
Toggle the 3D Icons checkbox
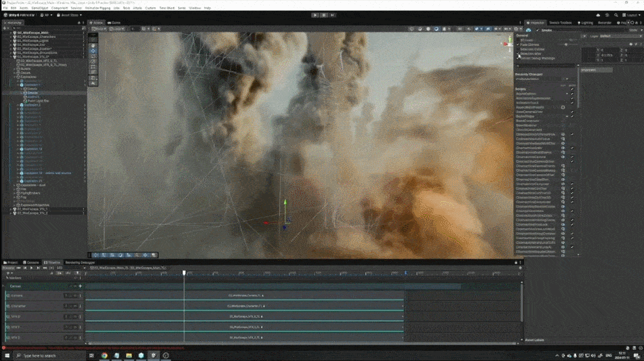tap(519, 40)
